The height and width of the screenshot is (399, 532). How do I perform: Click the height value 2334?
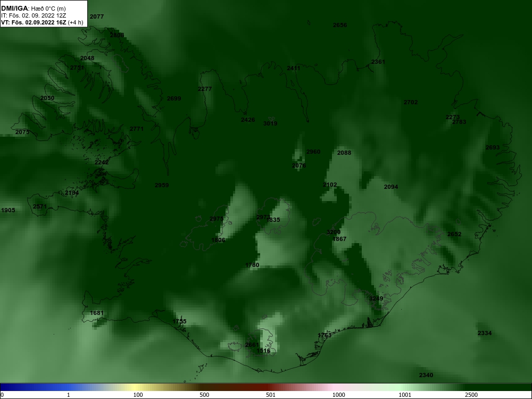(485, 333)
